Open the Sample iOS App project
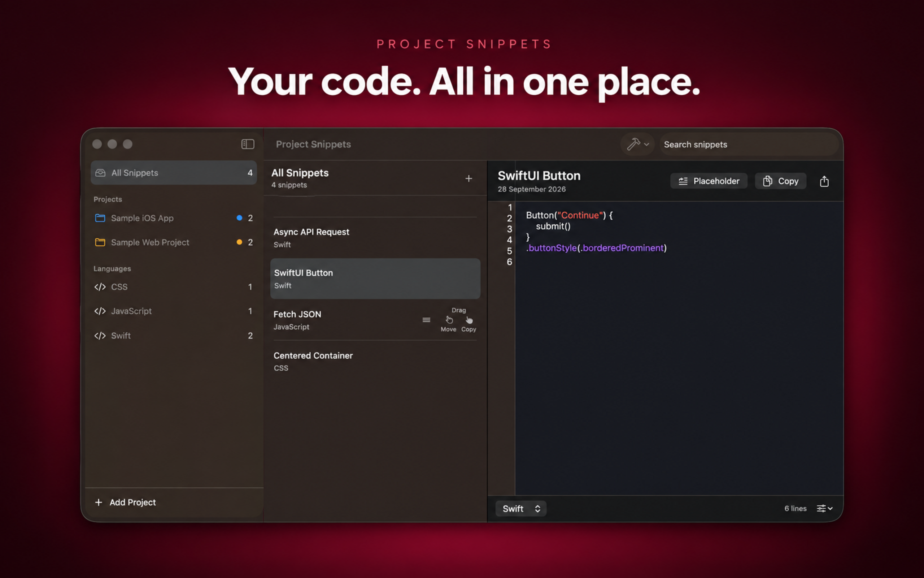This screenshot has width=924, height=578. (174, 218)
